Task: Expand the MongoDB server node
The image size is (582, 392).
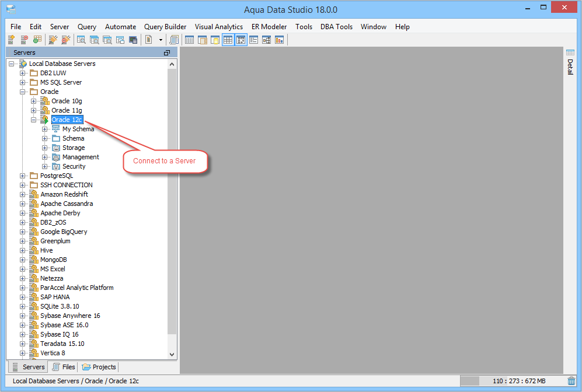Action: (23, 260)
